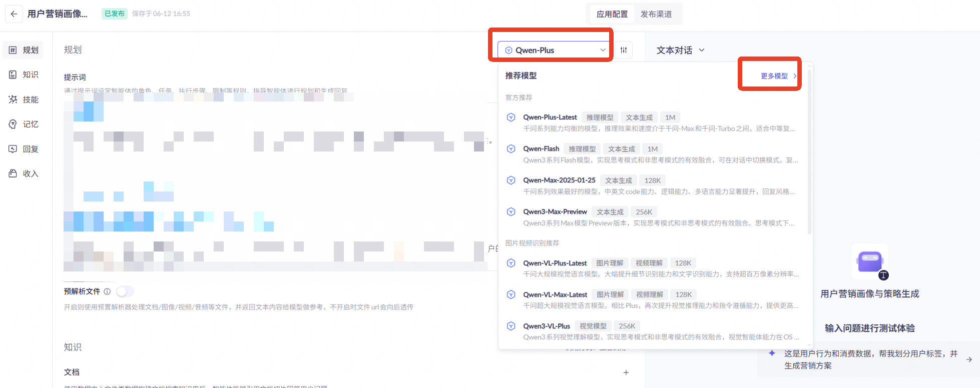
Task: Open the 回复 sidebar section
Action: pos(24,149)
